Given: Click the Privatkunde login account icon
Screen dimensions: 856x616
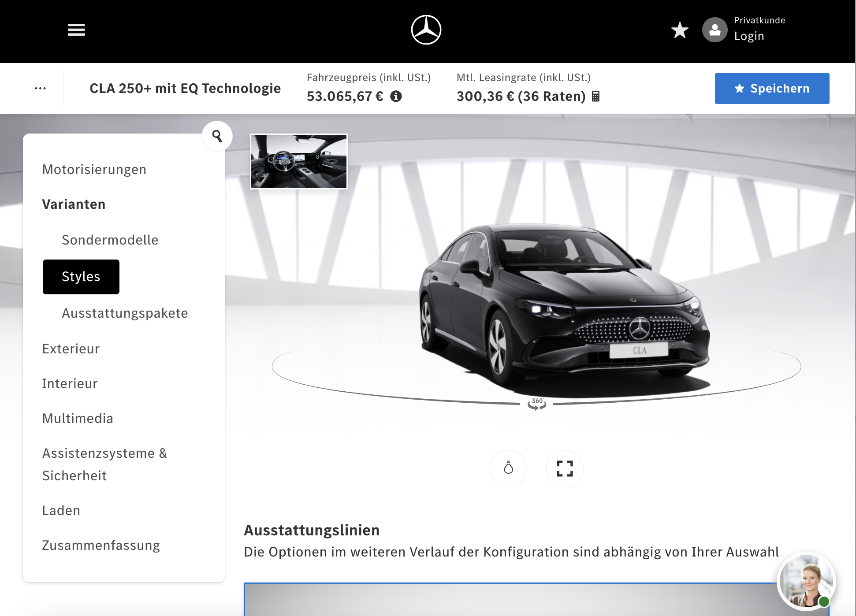Looking at the screenshot, I should point(714,30).
